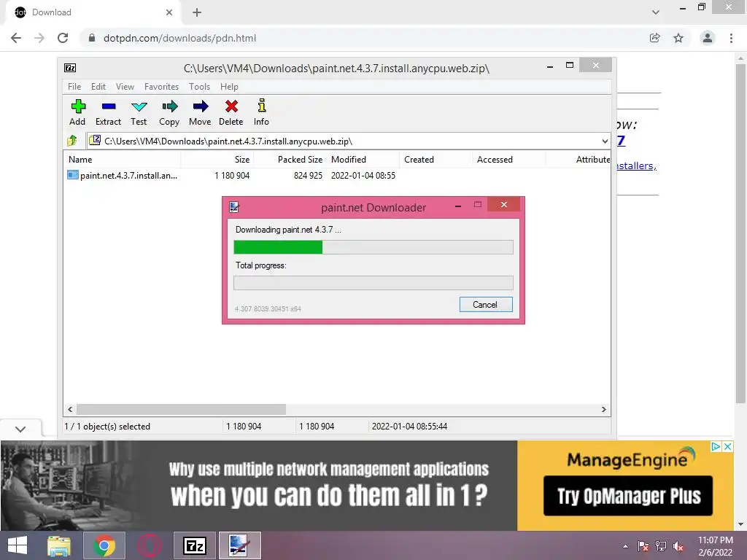The width and height of the screenshot is (747, 560).
Task: Click the downloads bar chevron
Action: pos(20,429)
